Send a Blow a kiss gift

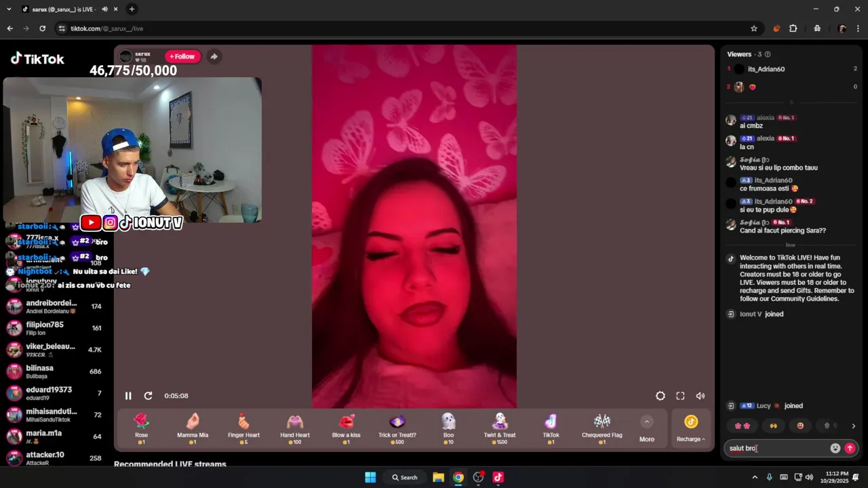tap(346, 429)
